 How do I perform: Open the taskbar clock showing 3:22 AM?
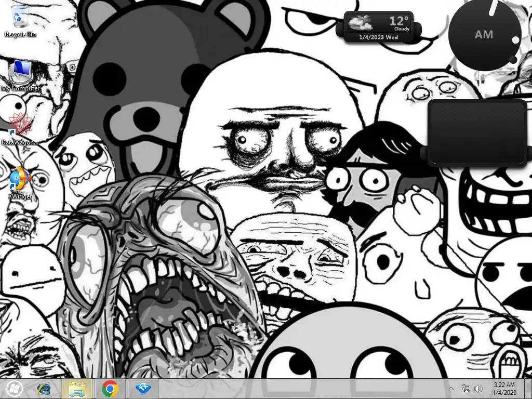(x=504, y=389)
